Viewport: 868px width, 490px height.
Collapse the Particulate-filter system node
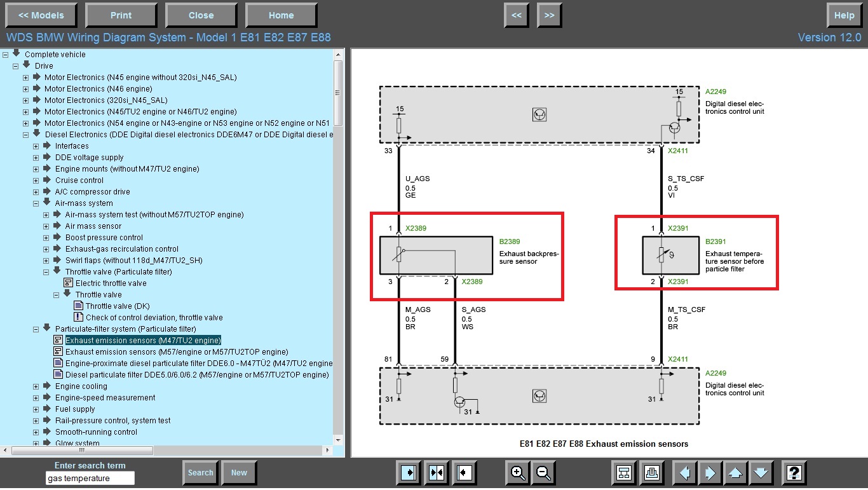36,329
